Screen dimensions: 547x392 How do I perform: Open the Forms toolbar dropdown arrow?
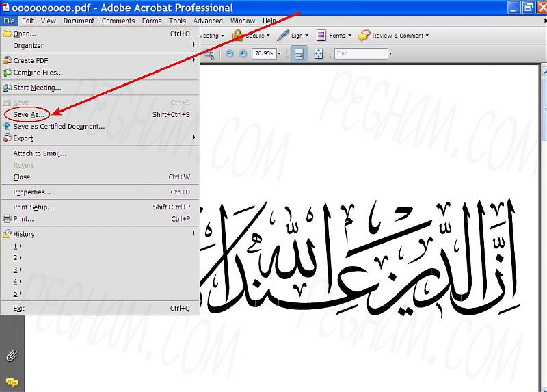click(x=349, y=36)
